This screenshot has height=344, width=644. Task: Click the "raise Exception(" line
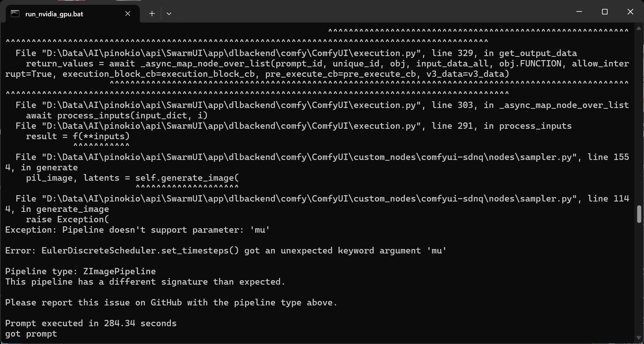tap(67, 220)
